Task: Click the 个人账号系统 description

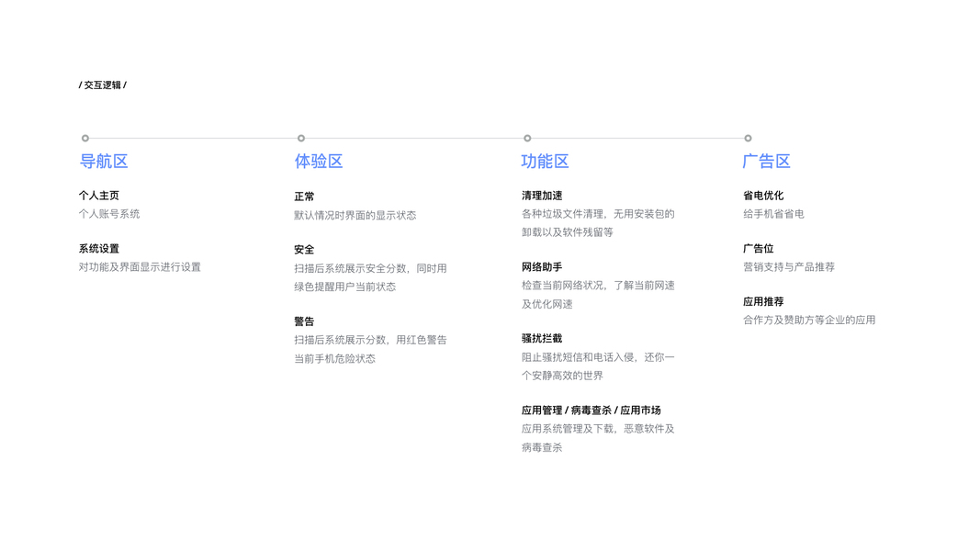Action: point(109,214)
